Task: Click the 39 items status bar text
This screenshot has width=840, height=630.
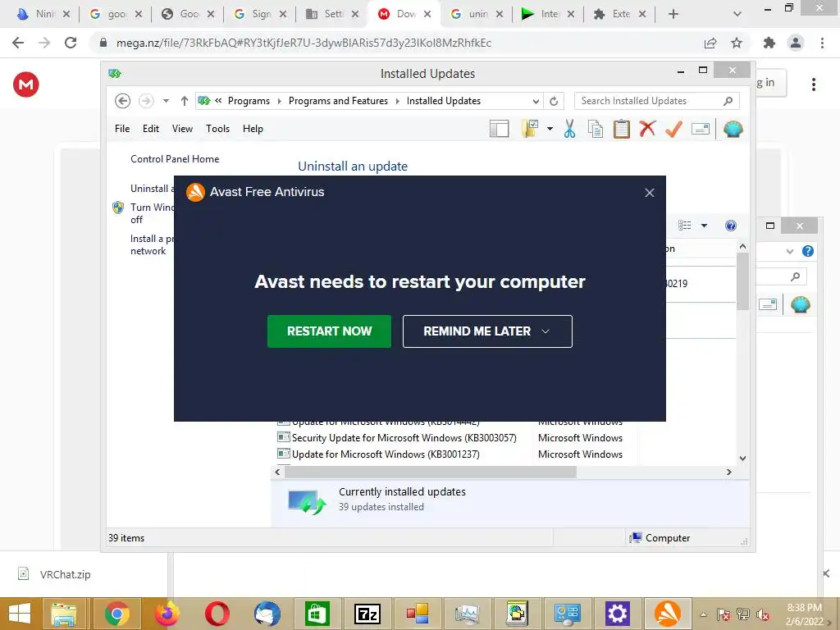Action: [x=126, y=538]
